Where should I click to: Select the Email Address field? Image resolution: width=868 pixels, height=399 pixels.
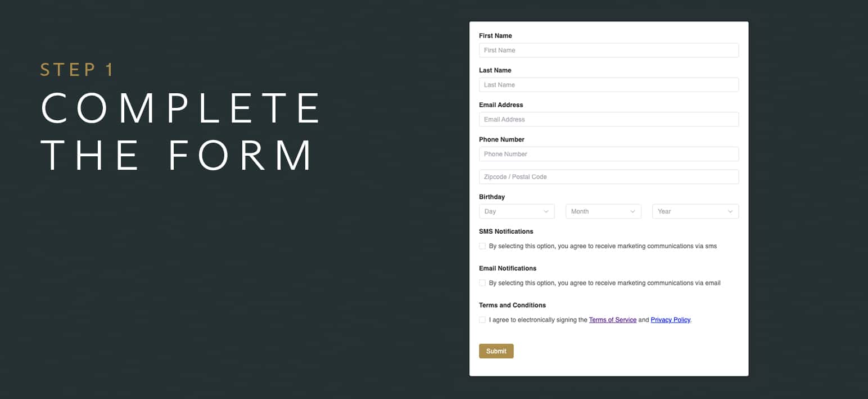[609, 119]
